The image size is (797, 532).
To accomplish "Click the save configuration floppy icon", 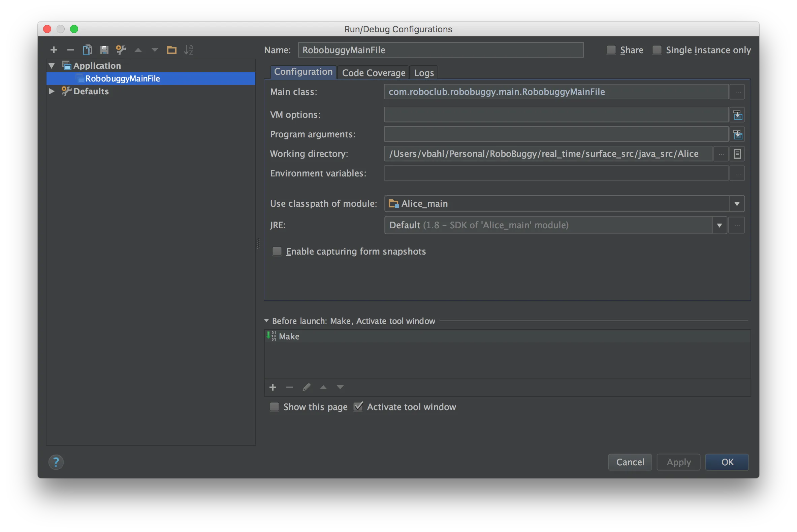I will coord(104,50).
